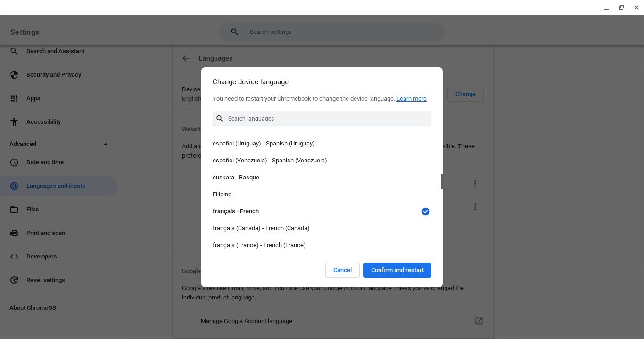Click Confirm and restart
The image size is (644, 339).
pos(397,270)
